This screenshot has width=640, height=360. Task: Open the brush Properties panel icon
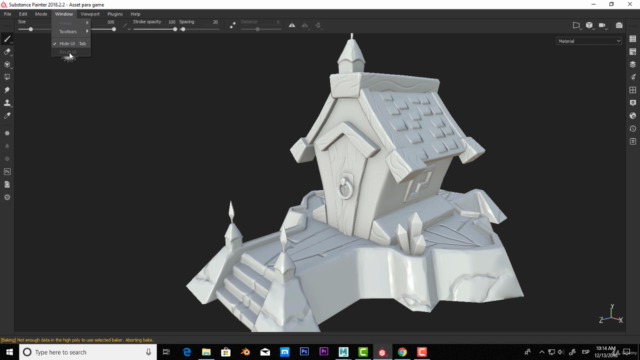point(633,77)
